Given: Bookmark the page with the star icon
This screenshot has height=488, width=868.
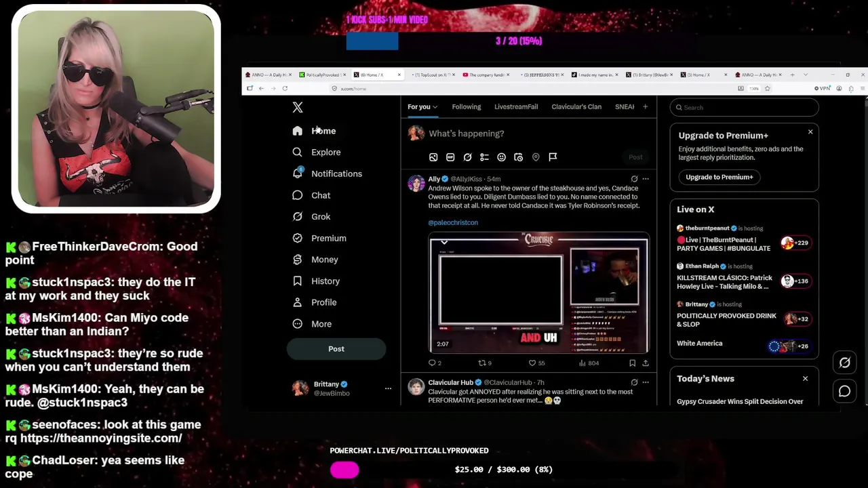Looking at the screenshot, I should 767,88.
